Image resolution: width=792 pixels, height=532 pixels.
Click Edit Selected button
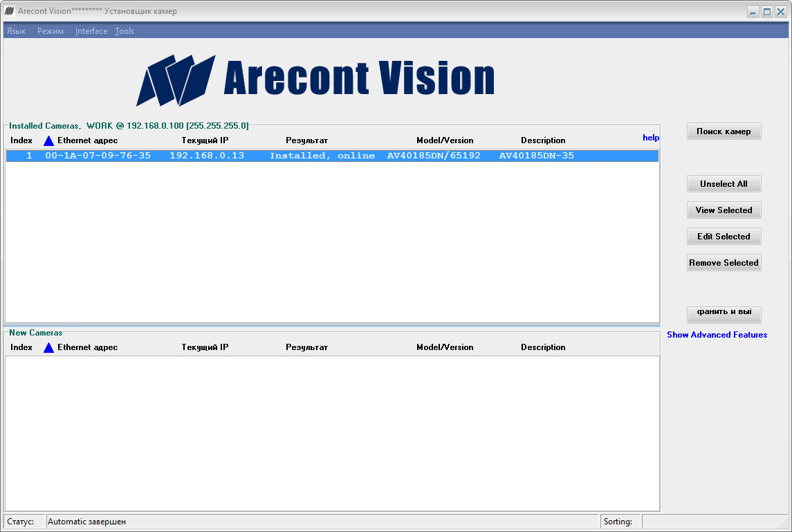click(x=724, y=237)
